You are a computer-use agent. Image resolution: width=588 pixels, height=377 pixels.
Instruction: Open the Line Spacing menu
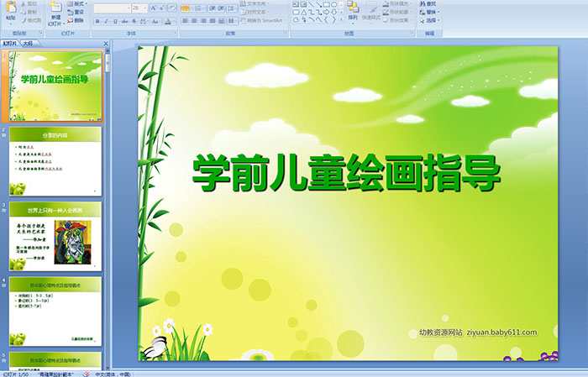(x=232, y=8)
